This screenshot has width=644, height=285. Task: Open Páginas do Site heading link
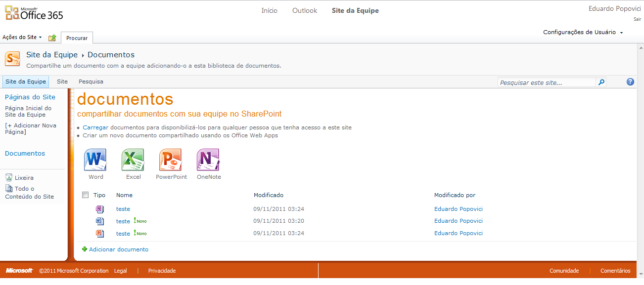[x=30, y=97]
